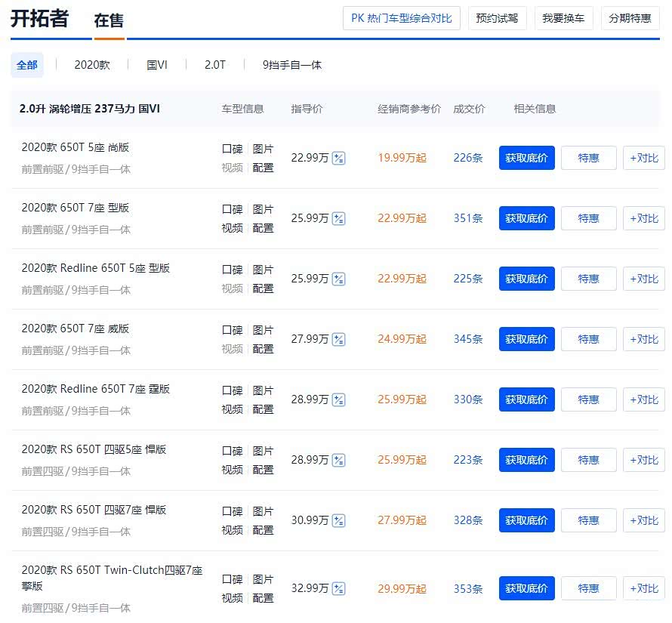Click the 开拓者 title heading
This screenshot has width=672, height=623.
point(39,18)
